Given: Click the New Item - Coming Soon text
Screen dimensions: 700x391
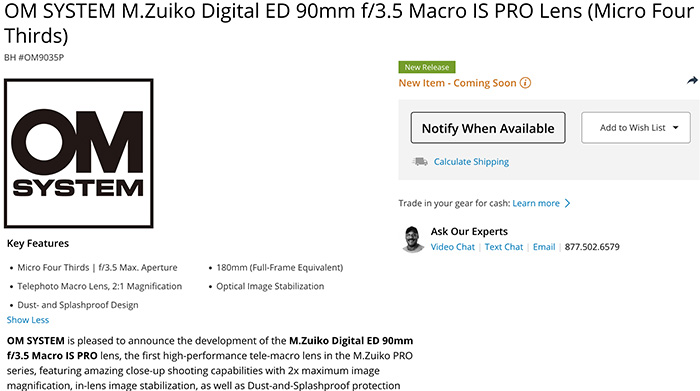Looking at the screenshot, I should [x=457, y=83].
